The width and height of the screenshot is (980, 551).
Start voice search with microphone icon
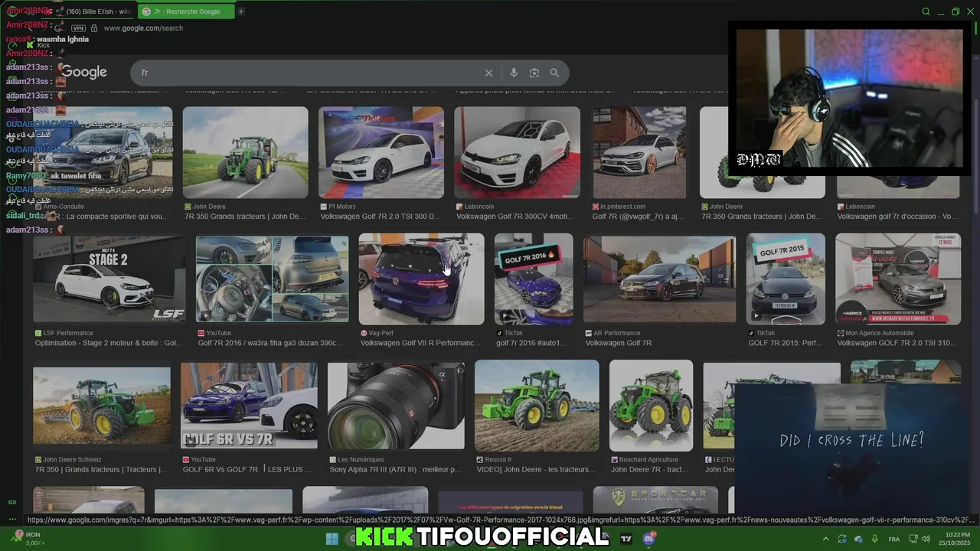[x=514, y=73]
